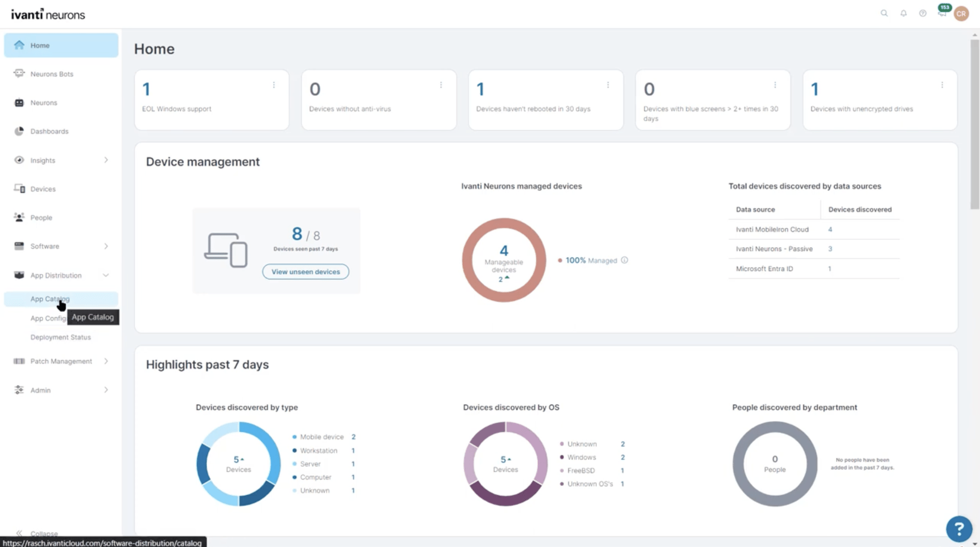Open the notifications bell
This screenshot has width=980, height=547.
pyautogui.click(x=903, y=13)
